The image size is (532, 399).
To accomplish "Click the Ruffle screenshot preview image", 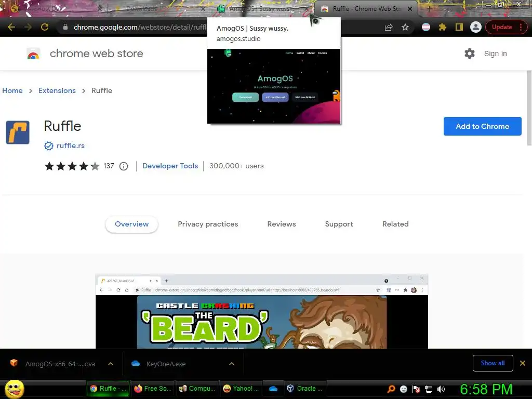I will point(262,311).
